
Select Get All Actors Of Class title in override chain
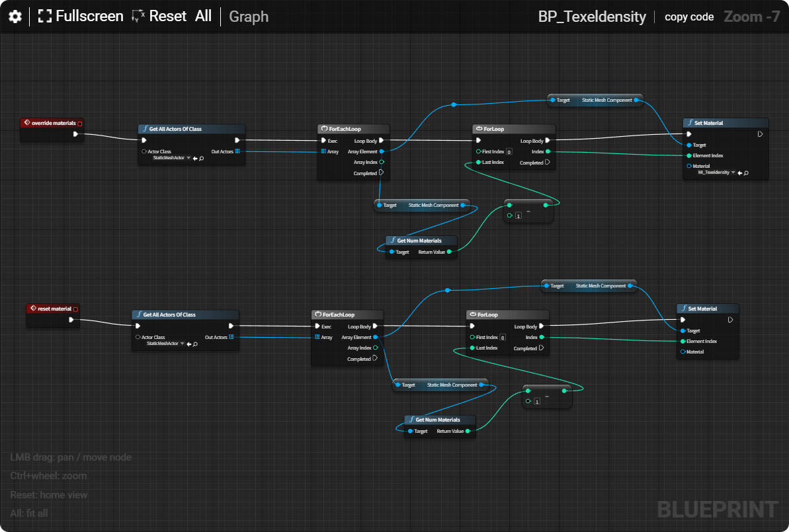click(175, 129)
